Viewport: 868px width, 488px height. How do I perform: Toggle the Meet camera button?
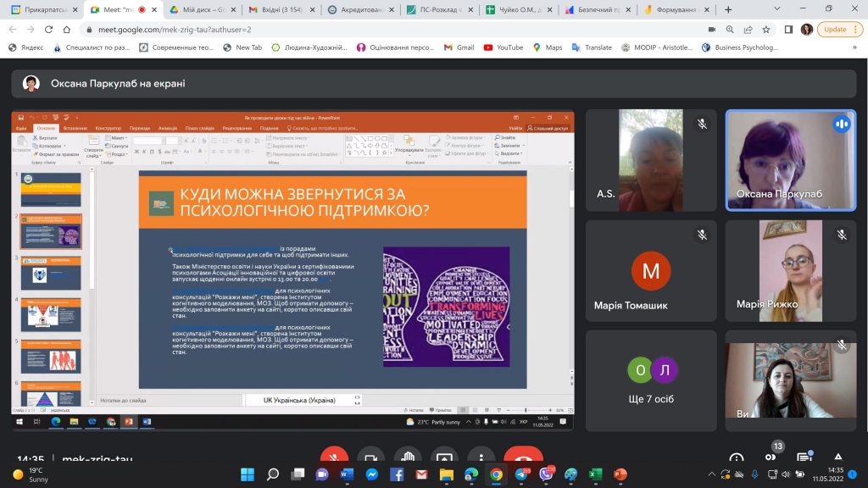tap(370, 457)
